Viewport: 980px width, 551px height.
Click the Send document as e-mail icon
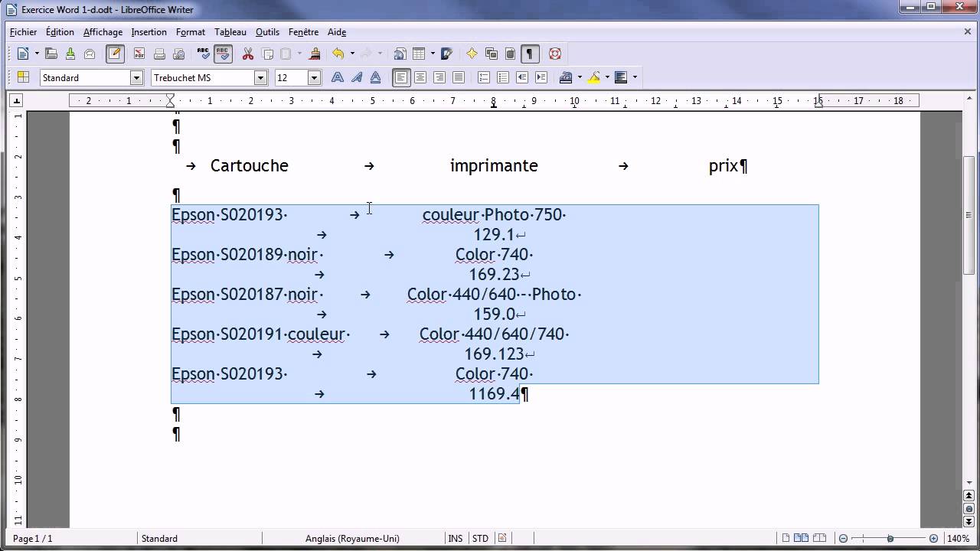(x=90, y=54)
